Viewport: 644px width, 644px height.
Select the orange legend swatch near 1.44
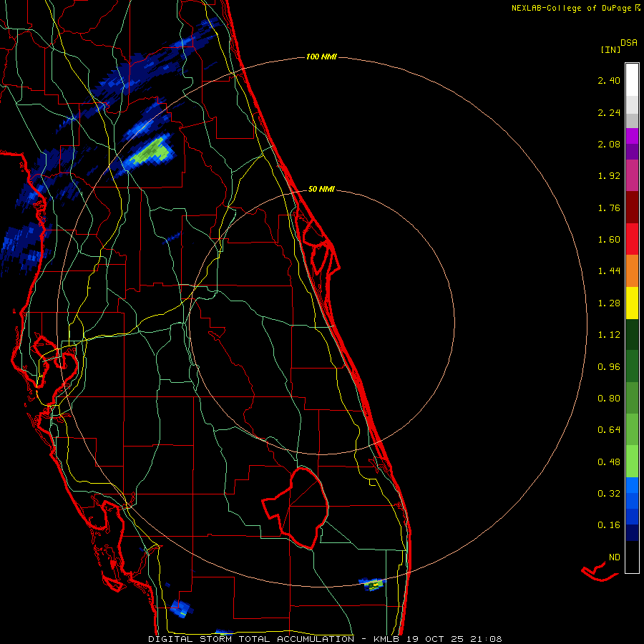click(632, 271)
